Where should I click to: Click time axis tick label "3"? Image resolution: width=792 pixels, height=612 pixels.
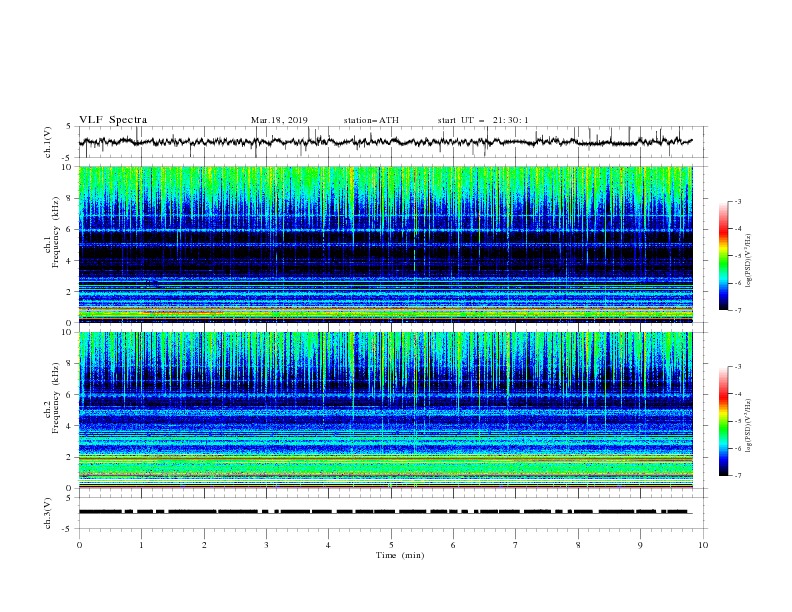click(266, 545)
